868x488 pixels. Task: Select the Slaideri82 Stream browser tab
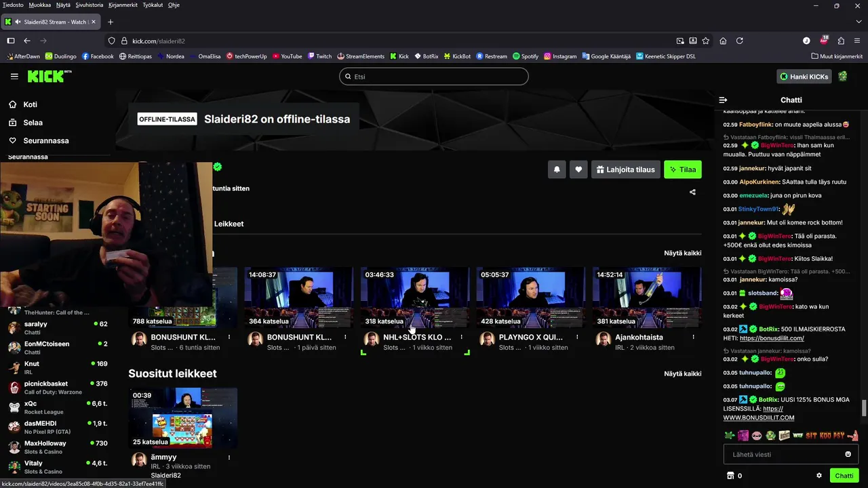(52, 22)
